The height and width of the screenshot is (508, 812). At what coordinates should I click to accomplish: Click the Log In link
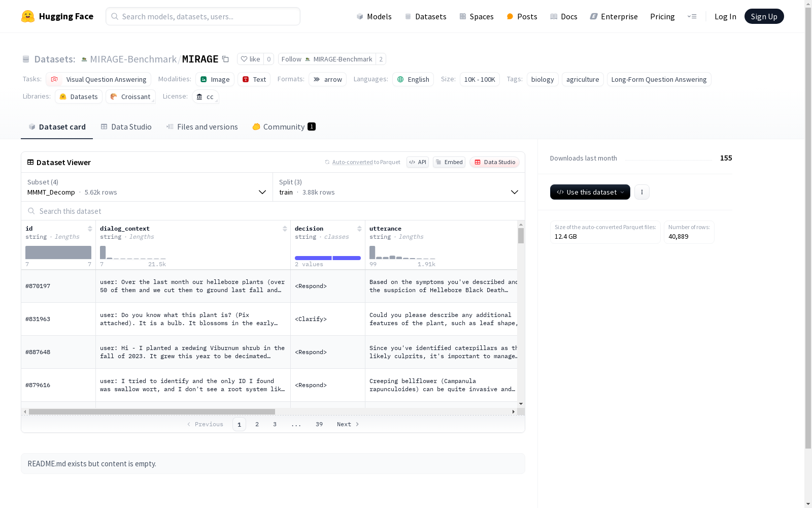725,16
